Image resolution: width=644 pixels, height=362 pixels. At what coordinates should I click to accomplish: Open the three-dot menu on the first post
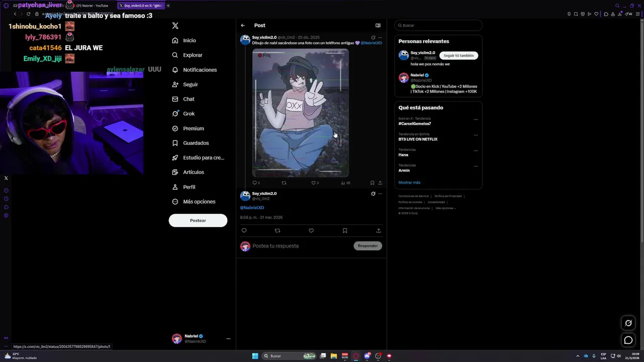(x=380, y=38)
